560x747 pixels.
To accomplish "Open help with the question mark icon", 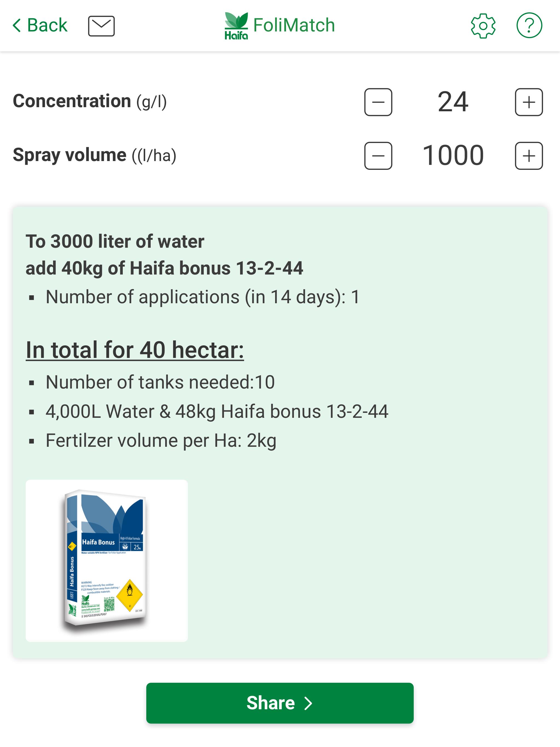I will click(x=529, y=25).
